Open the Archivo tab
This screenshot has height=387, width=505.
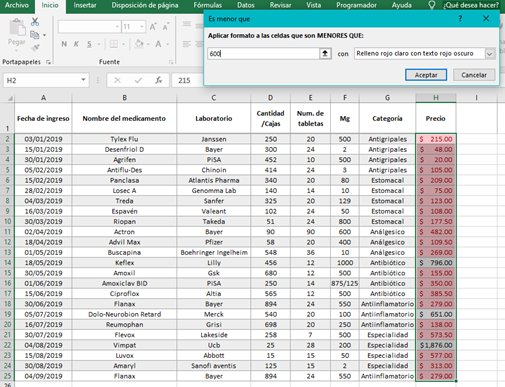[17, 5]
